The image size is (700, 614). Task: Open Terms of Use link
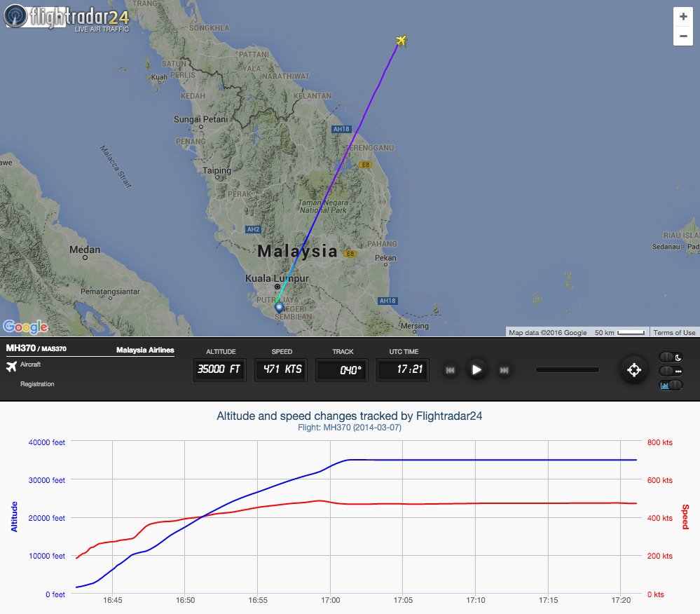pyautogui.click(x=674, y=333)
